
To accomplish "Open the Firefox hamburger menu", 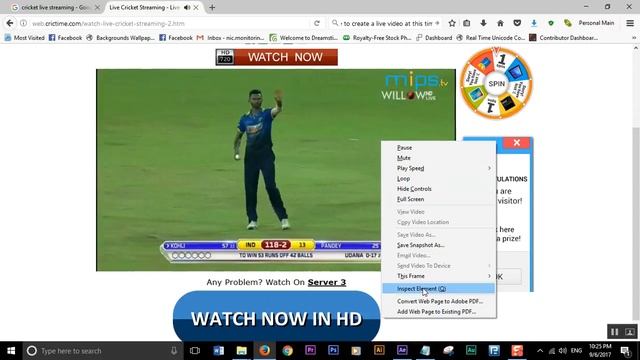I will (x=630, y=23).
